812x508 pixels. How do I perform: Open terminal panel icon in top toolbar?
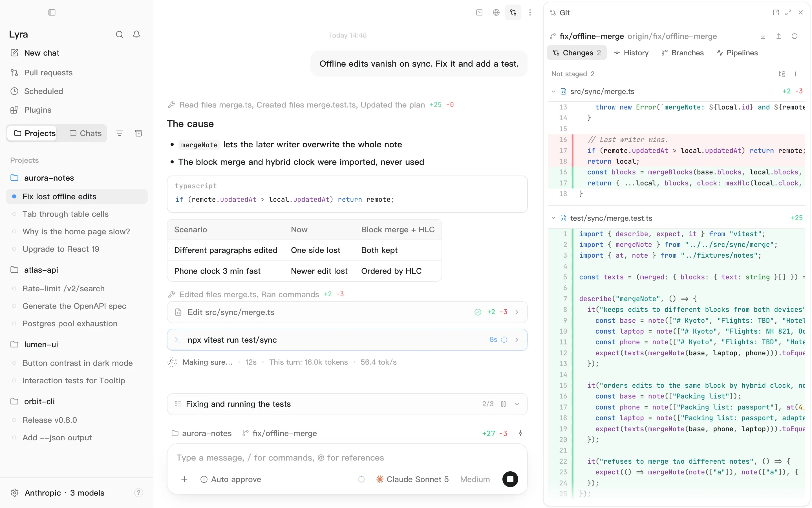[479, 12]
